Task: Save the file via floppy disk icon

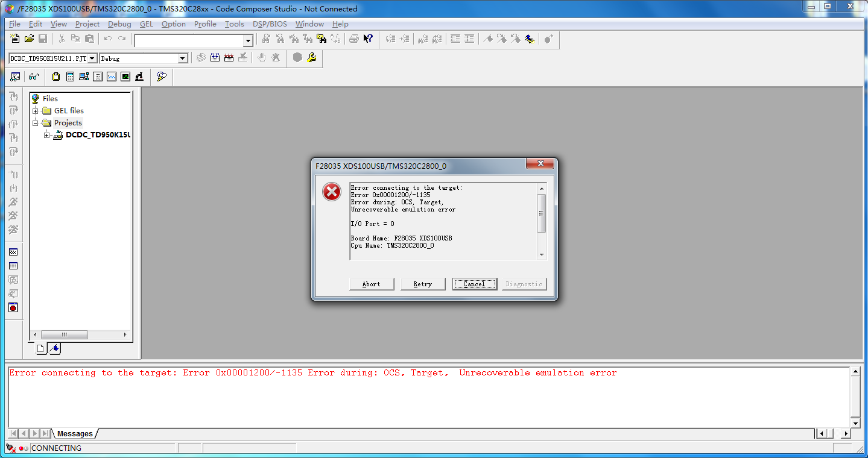Action: click(x=43, y=39)
